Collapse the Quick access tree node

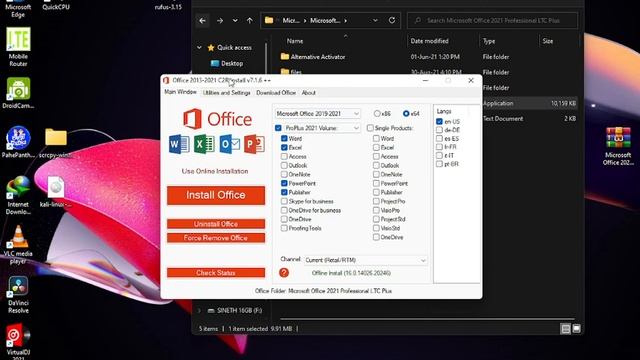tap(199, 48)
